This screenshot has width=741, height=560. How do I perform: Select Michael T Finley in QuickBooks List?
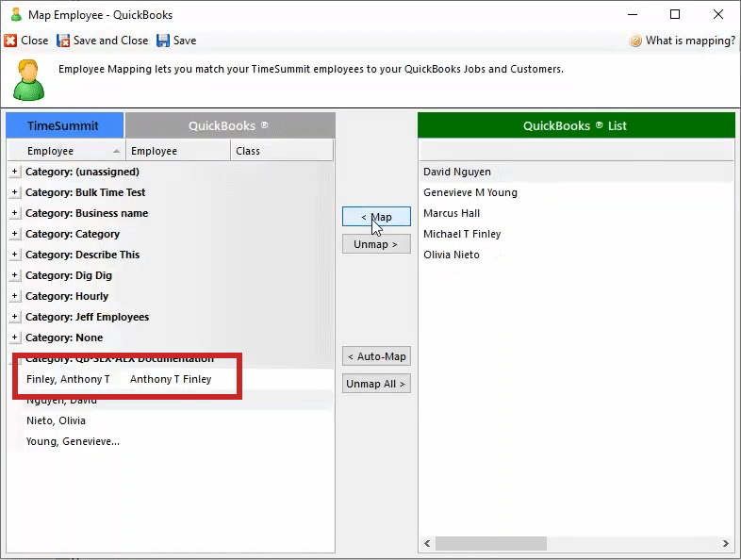click(576, 234)
